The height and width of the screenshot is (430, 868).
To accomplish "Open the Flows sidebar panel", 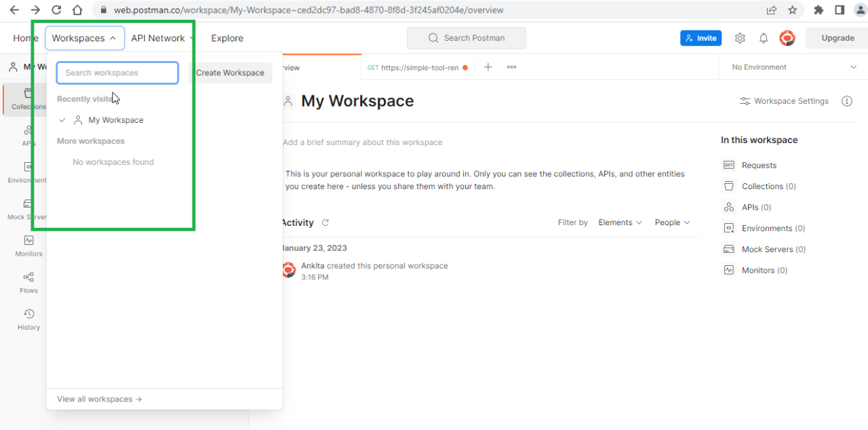I will tap(28, 281).
